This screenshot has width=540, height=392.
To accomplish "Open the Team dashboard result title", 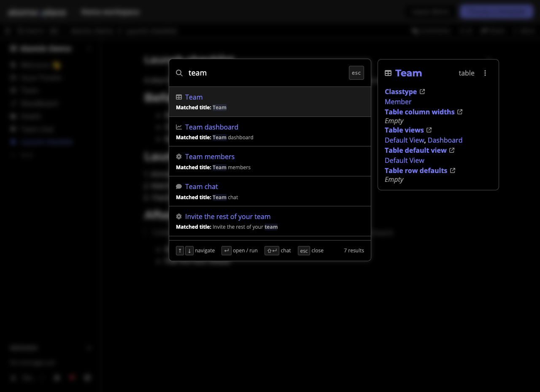I will (212, 127).
